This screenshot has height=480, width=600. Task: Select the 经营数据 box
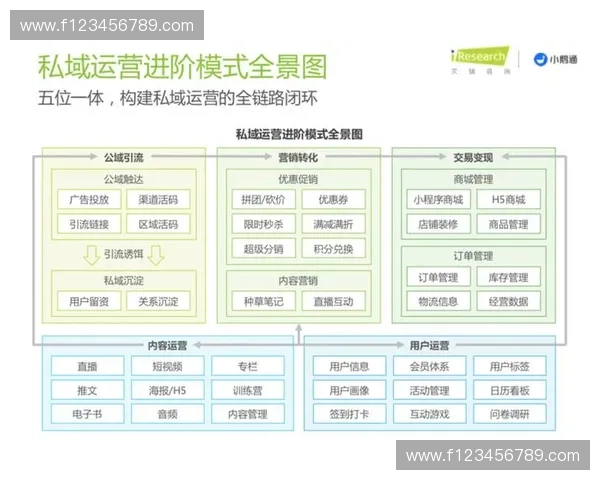(x=509, y=301)
